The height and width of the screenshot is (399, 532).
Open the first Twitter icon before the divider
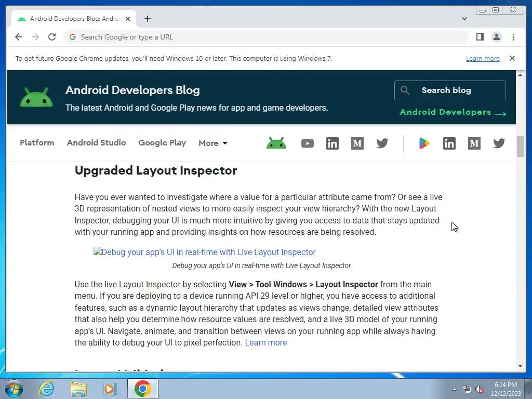click(x=382, y=143)
